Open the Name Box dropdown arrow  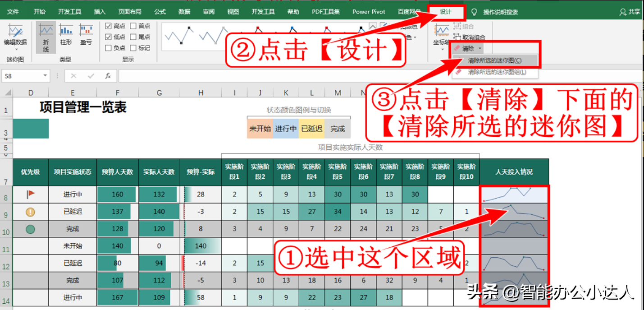click(x=45, y=76)
